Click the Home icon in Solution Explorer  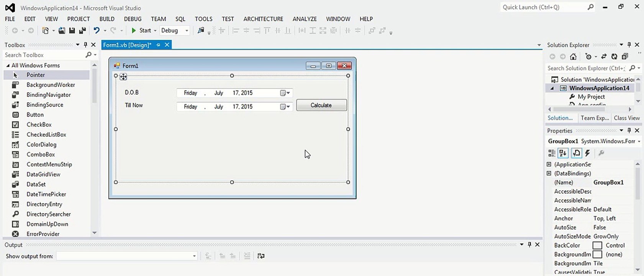click(x=573, y=57)
